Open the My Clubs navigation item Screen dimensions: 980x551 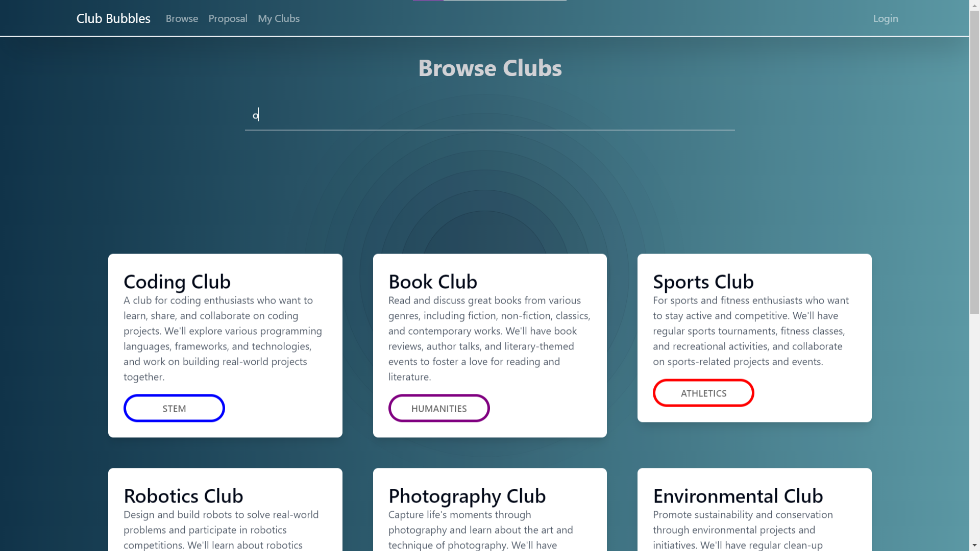pos(278,18)
